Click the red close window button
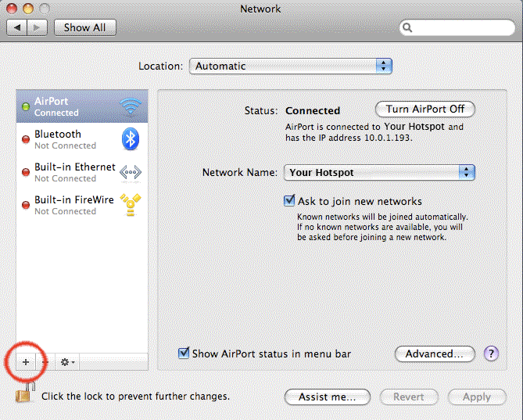 tap(12, 9)
